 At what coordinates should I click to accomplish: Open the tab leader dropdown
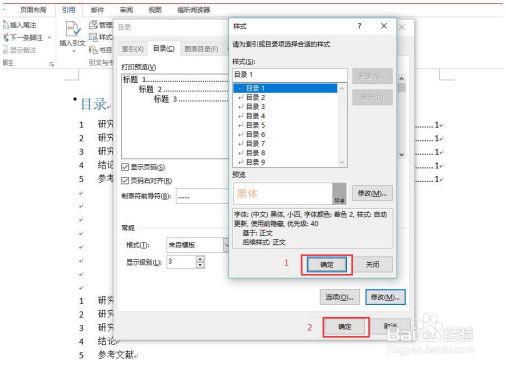pos(202,196)
